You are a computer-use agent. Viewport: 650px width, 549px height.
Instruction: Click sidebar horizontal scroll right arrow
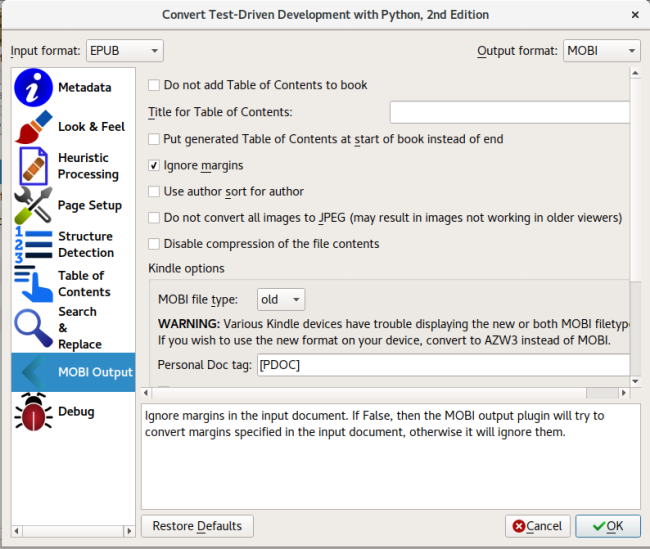click(x=129, y=531)
